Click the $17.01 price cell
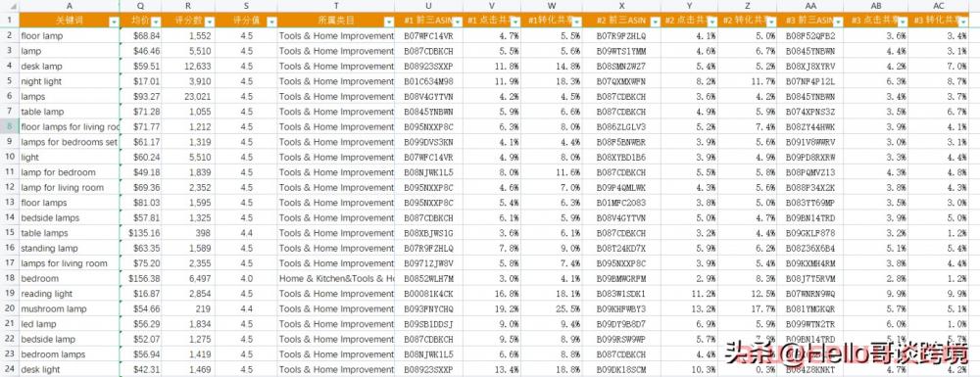 tap(140, 81)
